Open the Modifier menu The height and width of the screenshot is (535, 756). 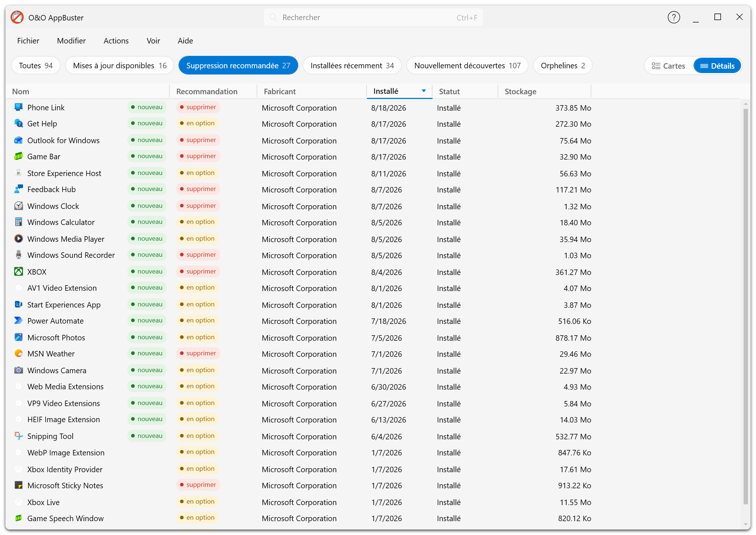(x=71, y=41)
